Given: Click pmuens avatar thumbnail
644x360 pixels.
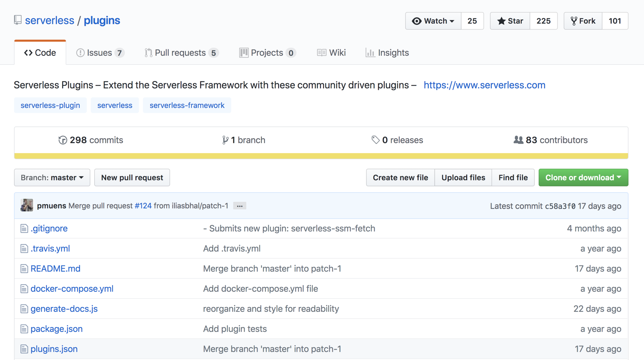Looking at the screenshot, I should [x=27, y=206].
